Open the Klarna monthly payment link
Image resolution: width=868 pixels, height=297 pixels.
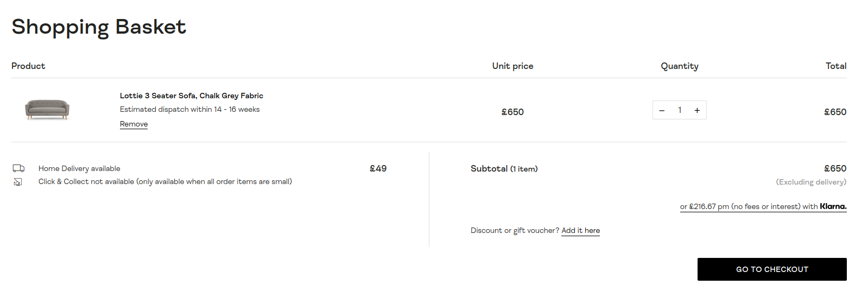tap(749, 206)
